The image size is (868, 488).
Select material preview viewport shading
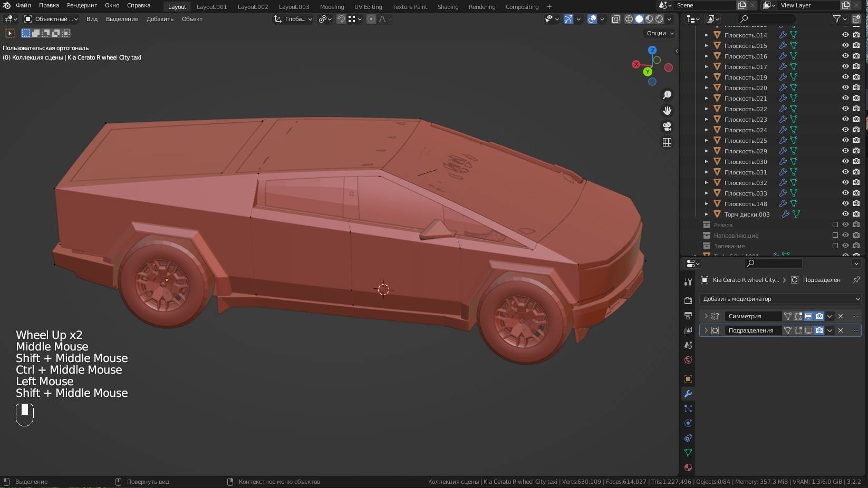649,19
